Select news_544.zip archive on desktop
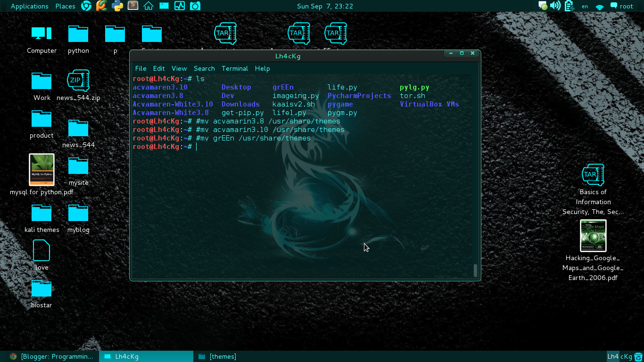The width and height of the screenshot is (644, 362). click(x=78, y=86)
